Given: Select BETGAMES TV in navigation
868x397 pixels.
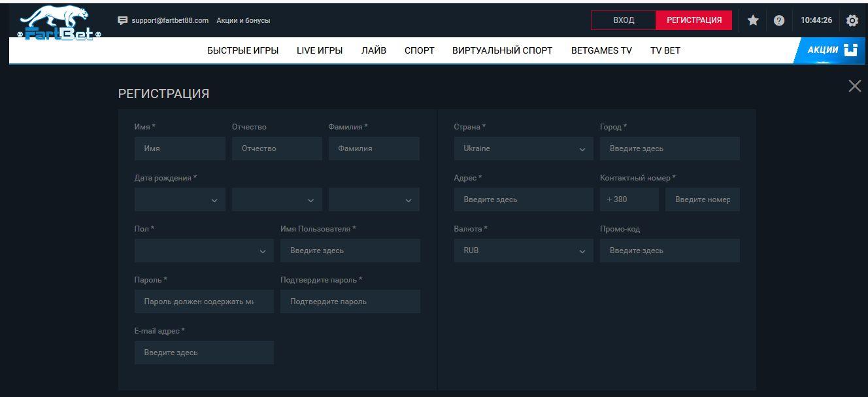Looking at the screenshot, I should coord(601,50).
